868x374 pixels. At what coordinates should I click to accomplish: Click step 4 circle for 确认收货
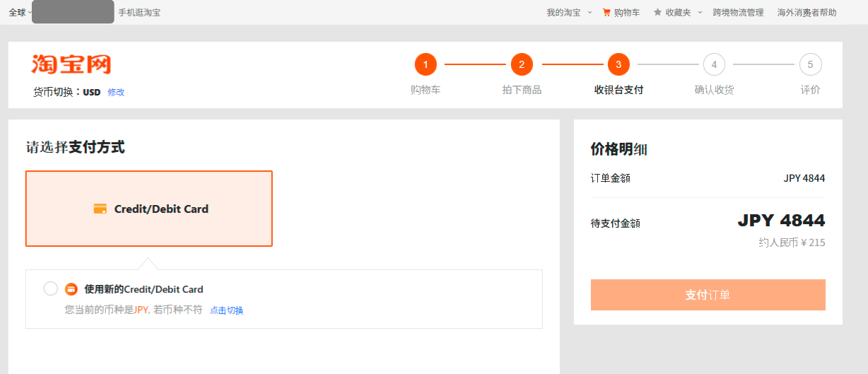[x=714, y=65]
